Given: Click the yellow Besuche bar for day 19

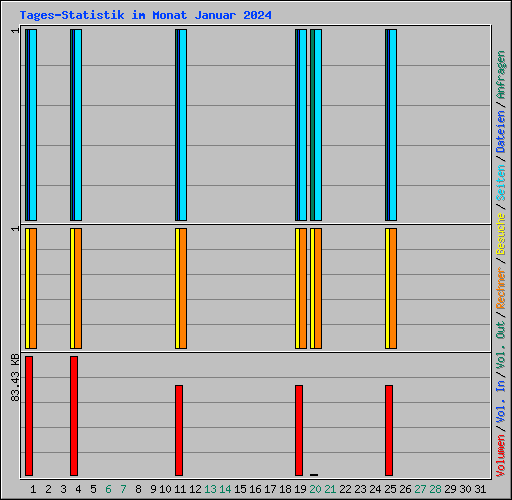Looking at the screenshot, I should click(x=297, y=289).
